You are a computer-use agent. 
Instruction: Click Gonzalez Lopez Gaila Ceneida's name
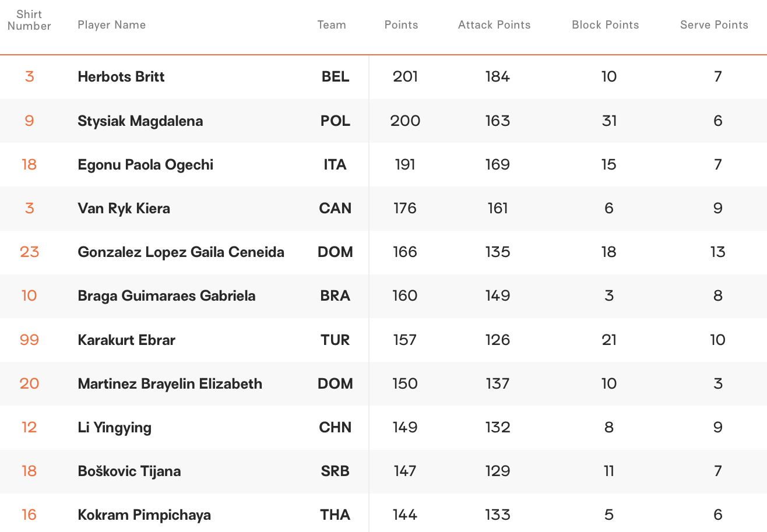(181, 252)
